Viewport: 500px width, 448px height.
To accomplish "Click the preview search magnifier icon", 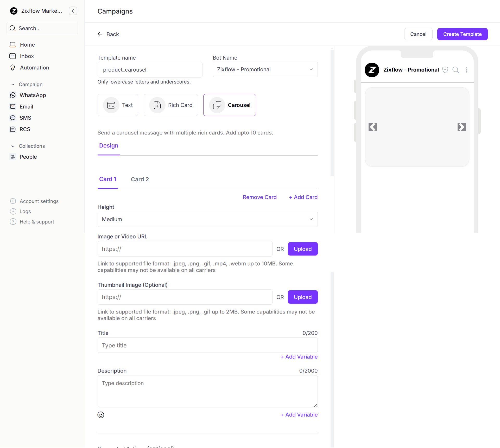I will 455,70.
